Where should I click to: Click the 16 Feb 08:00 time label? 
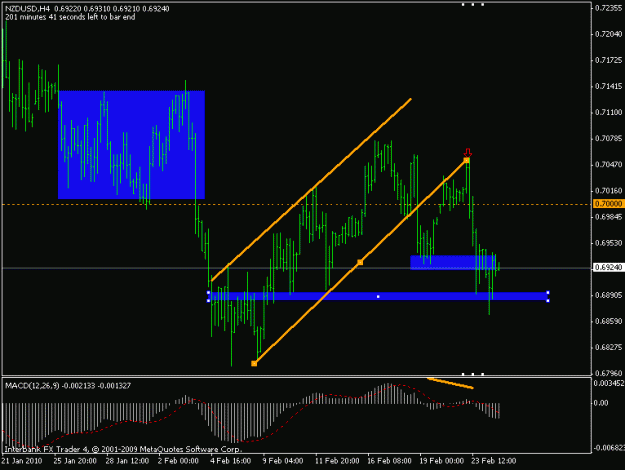coord(389,461)
